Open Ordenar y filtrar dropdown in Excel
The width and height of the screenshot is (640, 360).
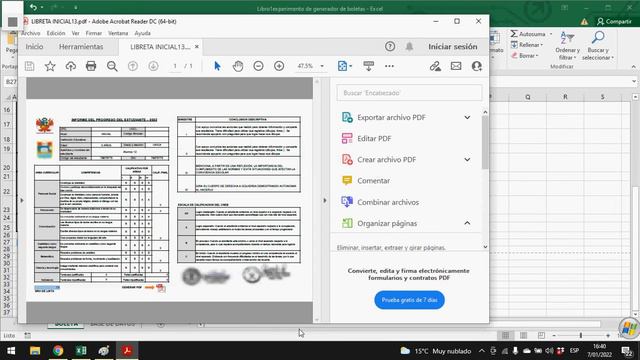[567, 46]
